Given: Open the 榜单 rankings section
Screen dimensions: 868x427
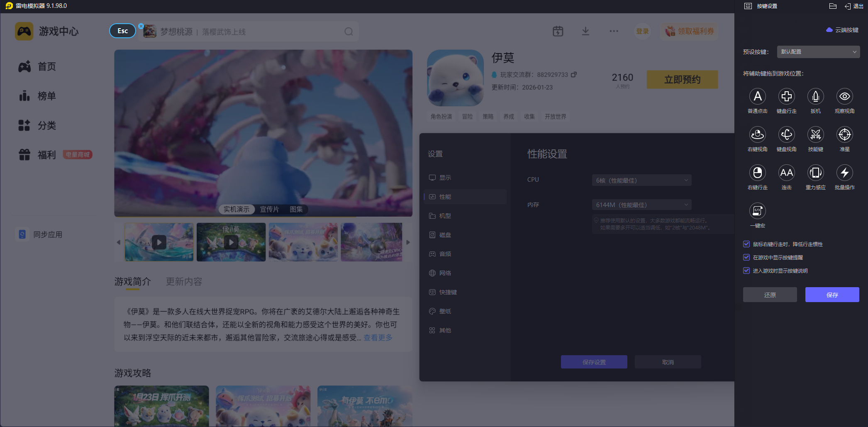Looking at the screenshot, I should point(37,96).
